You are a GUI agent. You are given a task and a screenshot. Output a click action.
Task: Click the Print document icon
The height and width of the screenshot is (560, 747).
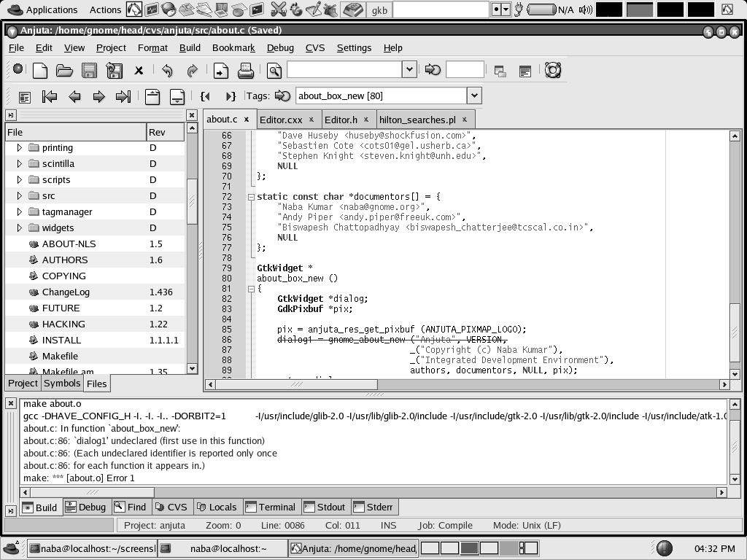[245, 71]
